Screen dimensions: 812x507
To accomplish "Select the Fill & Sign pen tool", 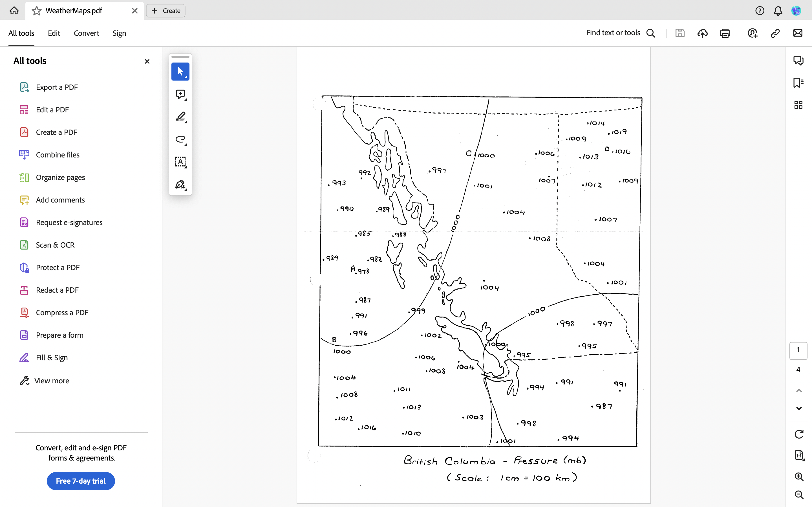I will click(x=180, y=185).
